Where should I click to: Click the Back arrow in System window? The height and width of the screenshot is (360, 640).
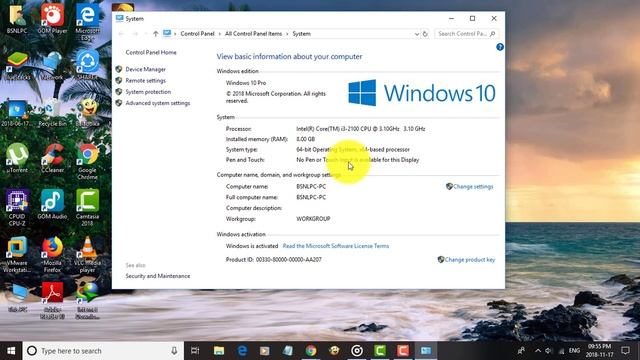pyautogui.click(x=121, y=34)
